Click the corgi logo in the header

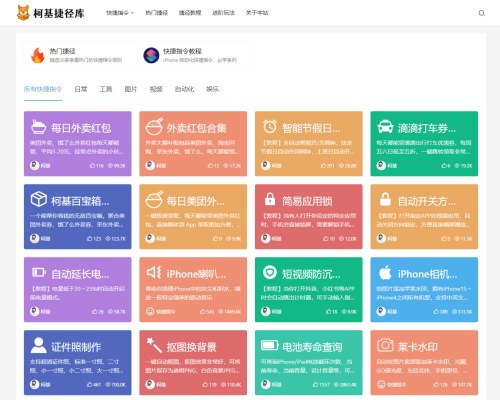tap(23, 13)
